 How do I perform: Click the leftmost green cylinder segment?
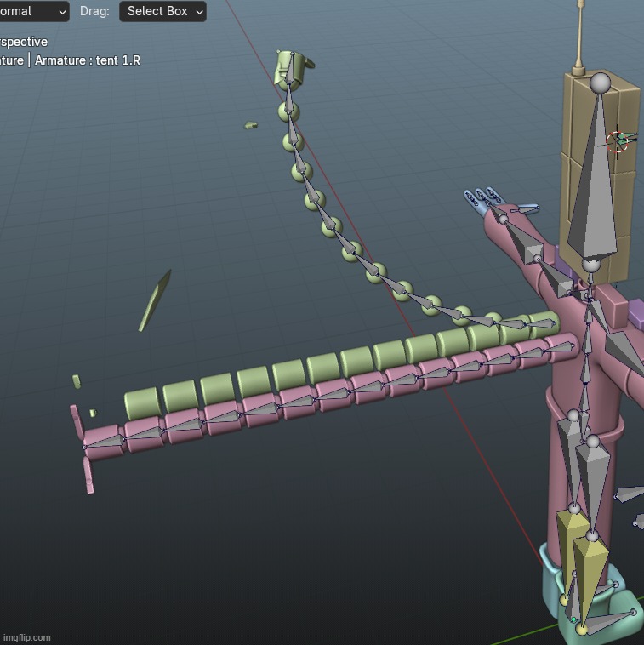click(x=142, y=402)
